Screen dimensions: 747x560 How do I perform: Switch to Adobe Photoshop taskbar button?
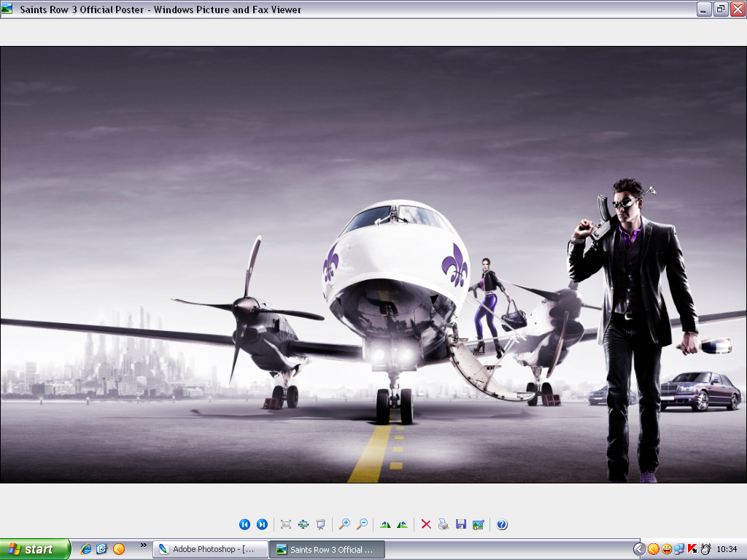point(210,550)
